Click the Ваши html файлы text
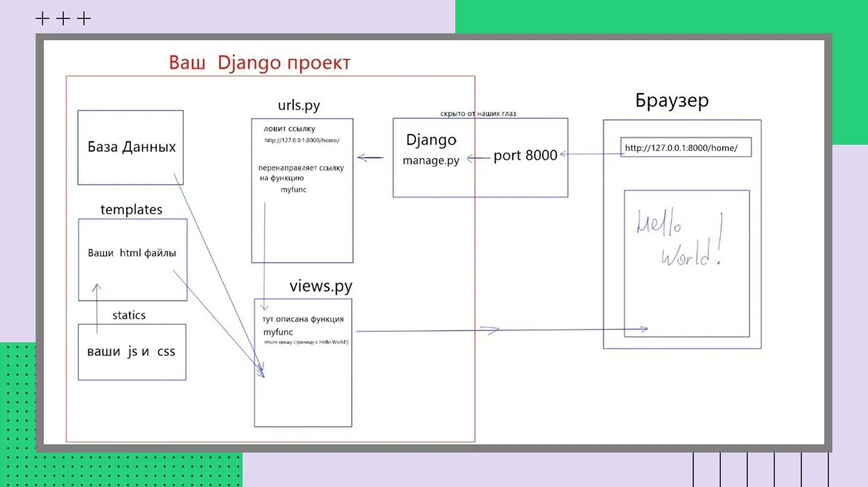This screenshot has width=868, height=487. pyautogui.click(x=132, y=253)
